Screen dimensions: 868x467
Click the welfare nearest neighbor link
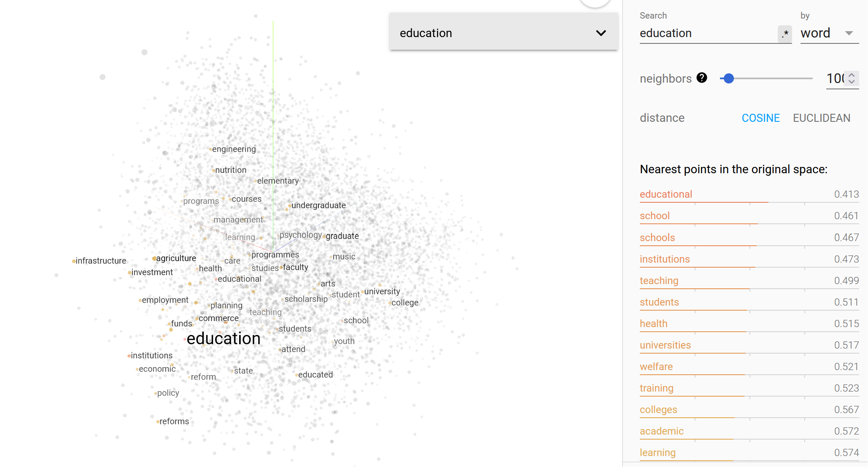click(x=656, y=366)
